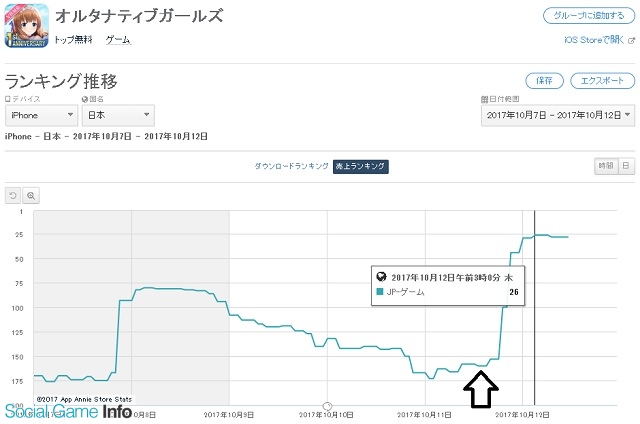Expand the date range picker dropdown
640x424 pixels.
558,115
